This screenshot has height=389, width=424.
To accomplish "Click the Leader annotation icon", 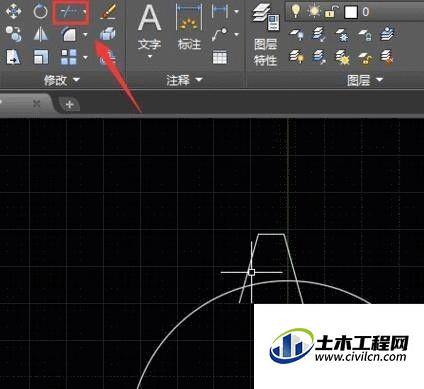I will click(220, 34).
